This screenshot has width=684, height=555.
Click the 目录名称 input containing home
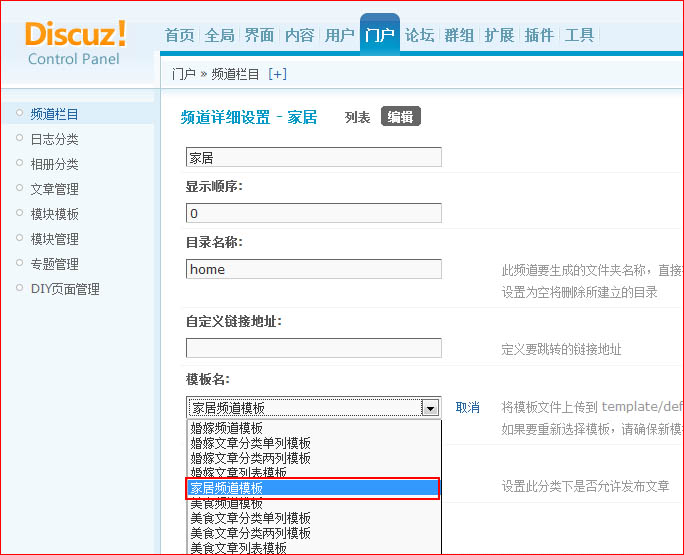point(313,269)
